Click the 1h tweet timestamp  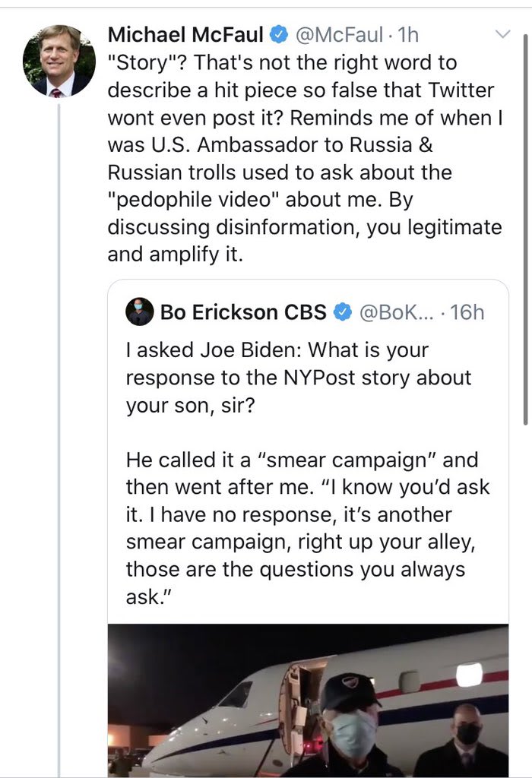click(408, 34)
